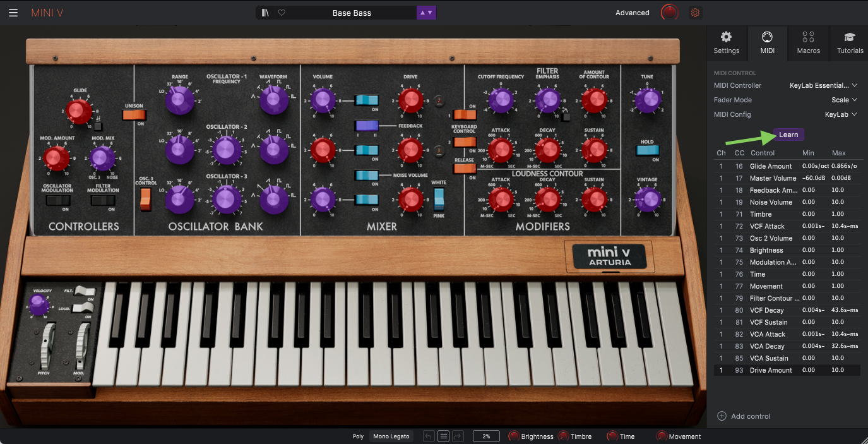Screen dimensions: 868x444
Task: Open the hamburger main menu
Action: coord(13,13)
